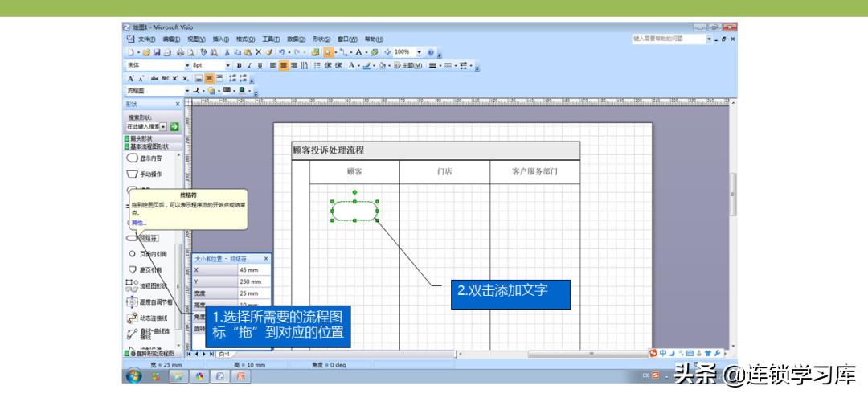Screen dimensions: 868x398
Task: Click the increase font size icon
Action: 131,78
